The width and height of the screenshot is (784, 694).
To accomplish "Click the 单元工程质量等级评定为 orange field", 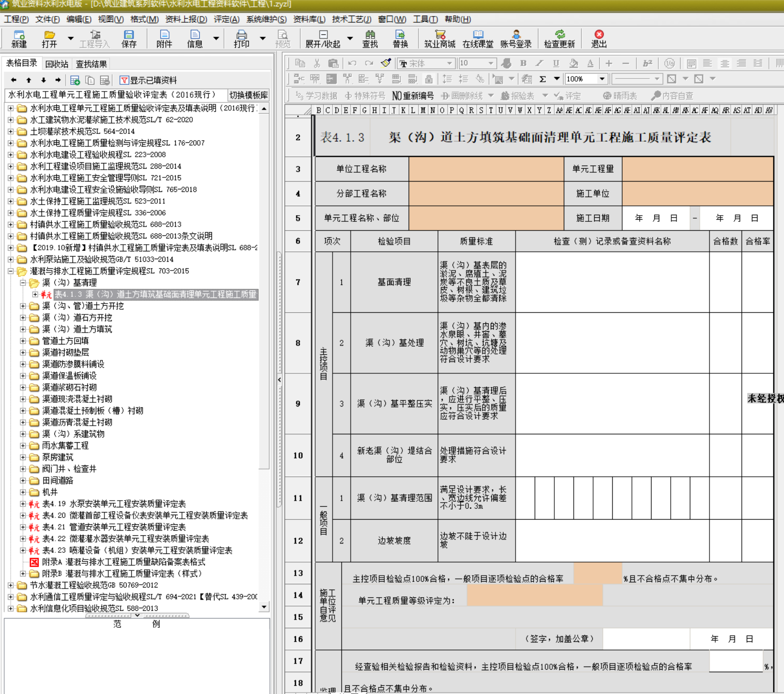I will pyautogui.click(x=535, y=595).
